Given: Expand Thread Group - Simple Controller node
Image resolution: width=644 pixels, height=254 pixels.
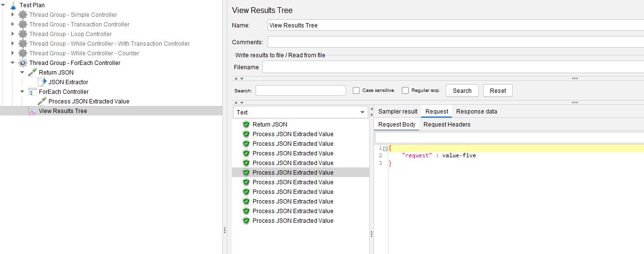Looking at the screenshot, I should click(13, 15).
